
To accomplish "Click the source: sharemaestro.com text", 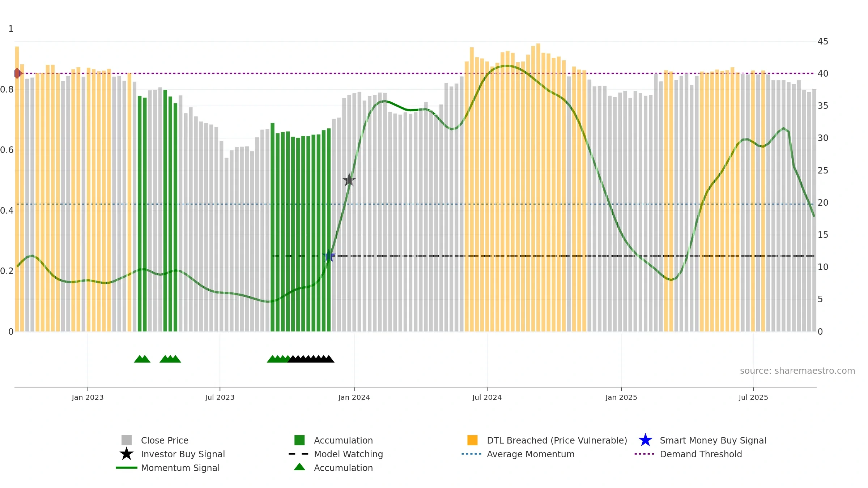I will [797, 371].
